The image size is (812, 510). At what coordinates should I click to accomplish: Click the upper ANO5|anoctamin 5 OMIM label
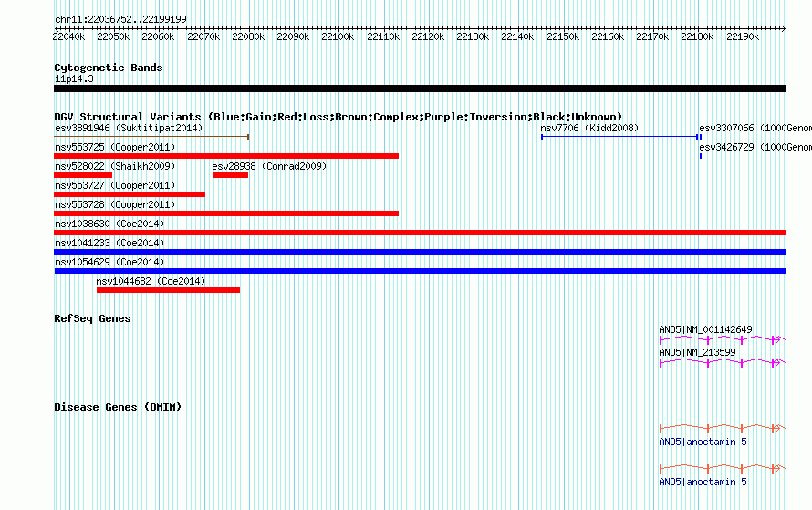[703, 442]
